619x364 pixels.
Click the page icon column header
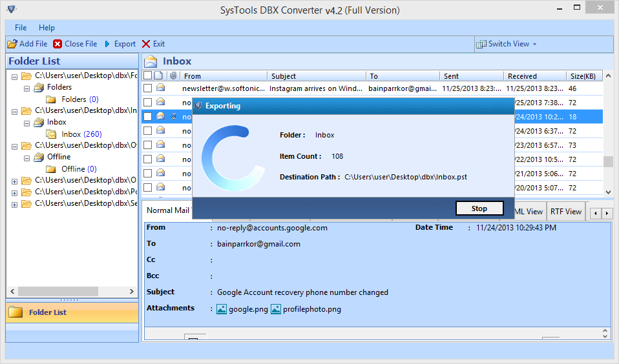pos(158,76)
